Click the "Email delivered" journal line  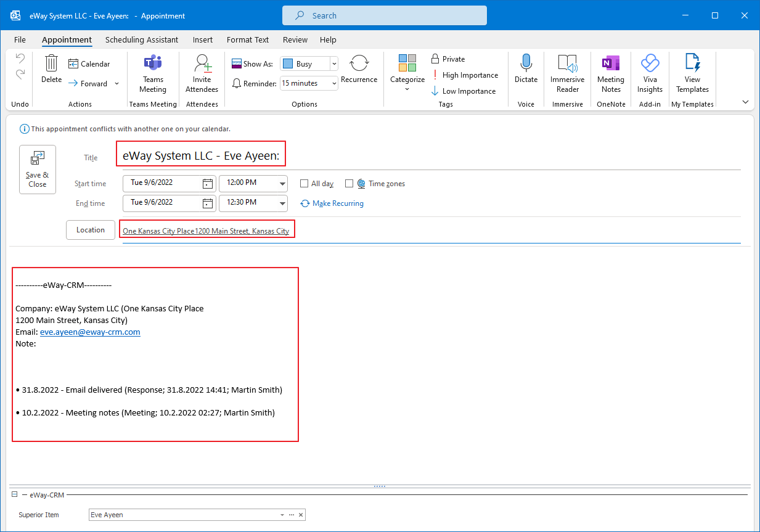149,390
